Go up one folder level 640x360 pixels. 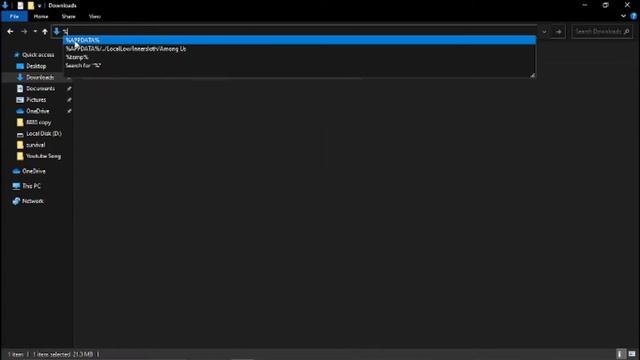pyautogui.click(x=45, y=31)
